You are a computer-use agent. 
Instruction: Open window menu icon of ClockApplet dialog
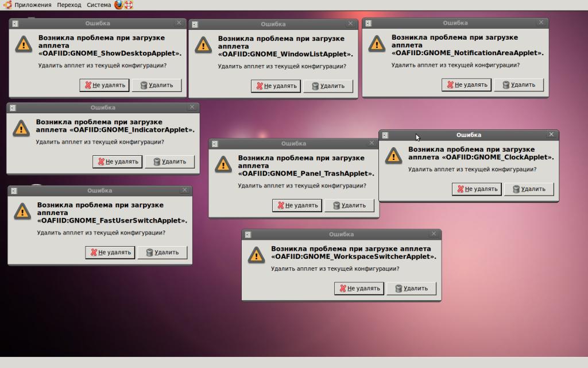tap(385, 135)
